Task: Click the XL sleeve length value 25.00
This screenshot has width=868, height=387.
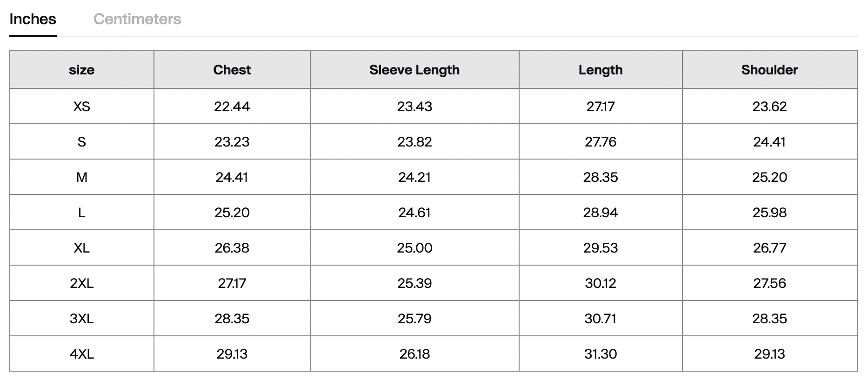Action: [x=414, y=248]
